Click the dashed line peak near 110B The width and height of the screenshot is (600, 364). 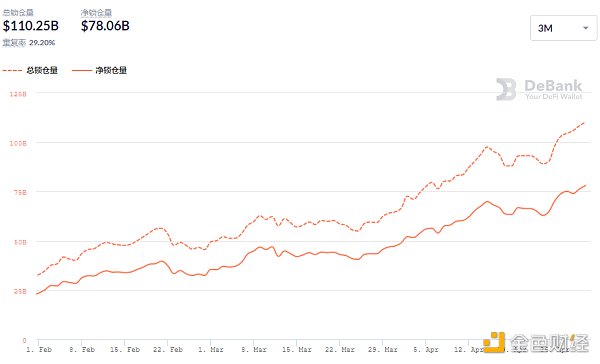click(x=584, y=122)
